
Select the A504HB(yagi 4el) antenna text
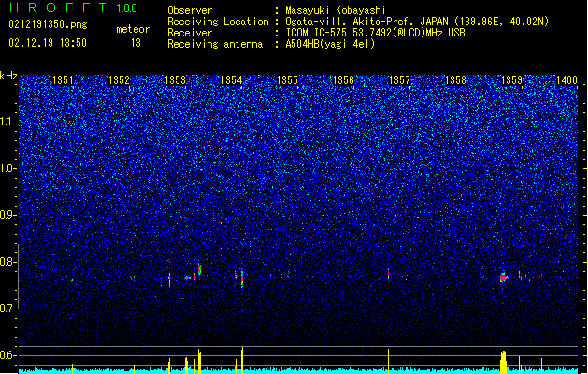330,44
